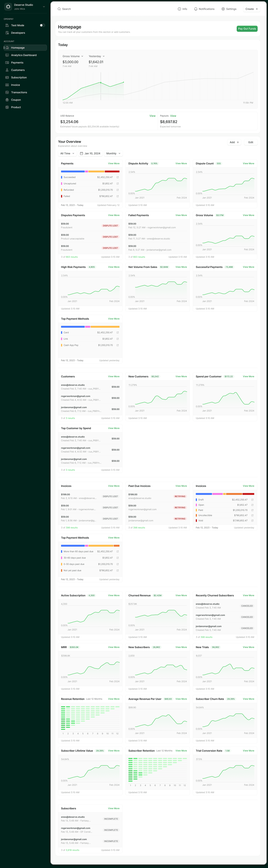
Task: Click the Info circle icon
Action: tap(179, 9)
